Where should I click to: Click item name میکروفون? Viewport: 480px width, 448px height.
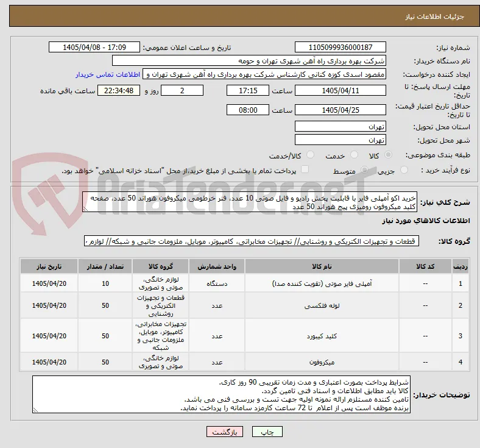click(x=322, y=362)
